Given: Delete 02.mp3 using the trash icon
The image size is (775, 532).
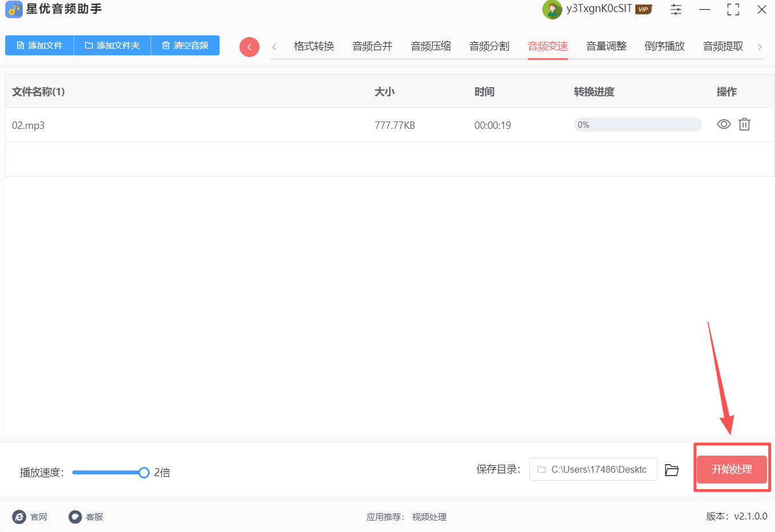Looking at the screenshot, I should click(744, 124).
